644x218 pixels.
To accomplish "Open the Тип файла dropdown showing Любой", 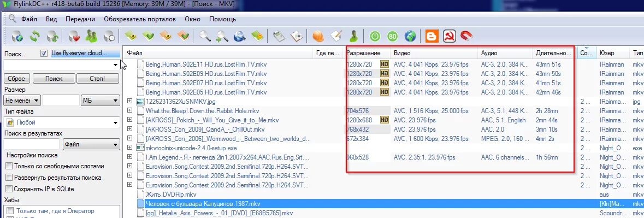I will tap(61, 122).
